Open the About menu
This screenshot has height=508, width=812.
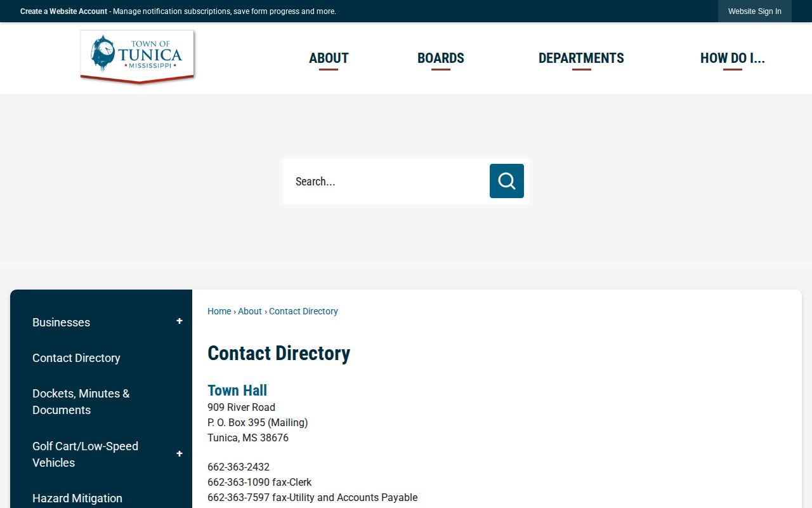(x=329, y=58)
